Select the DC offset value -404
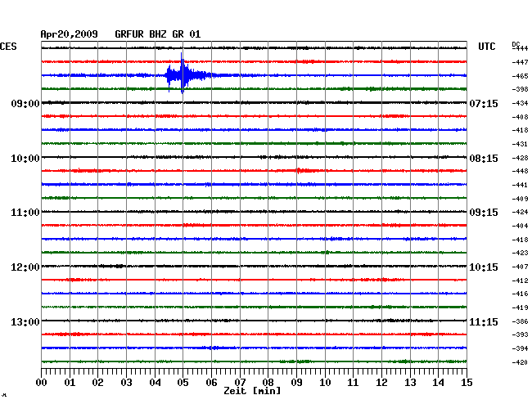Image resolution: width=532 pixels, height=404 pixels. coord(520,226)
